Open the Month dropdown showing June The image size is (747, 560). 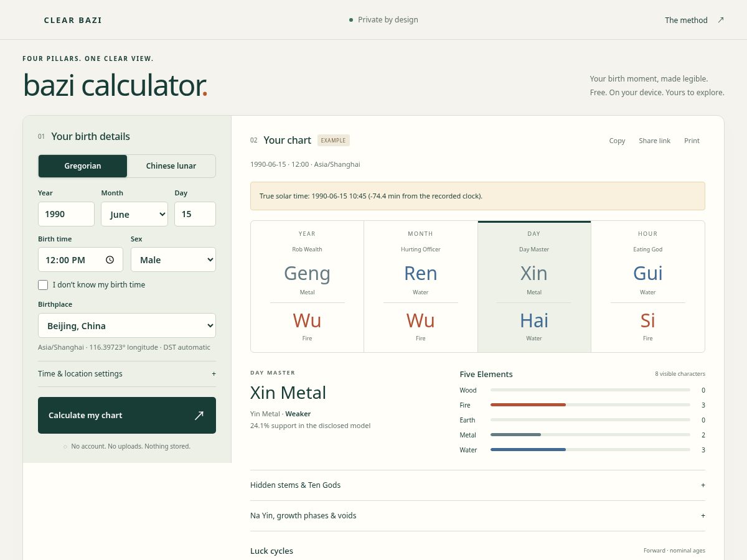(134, 214)
